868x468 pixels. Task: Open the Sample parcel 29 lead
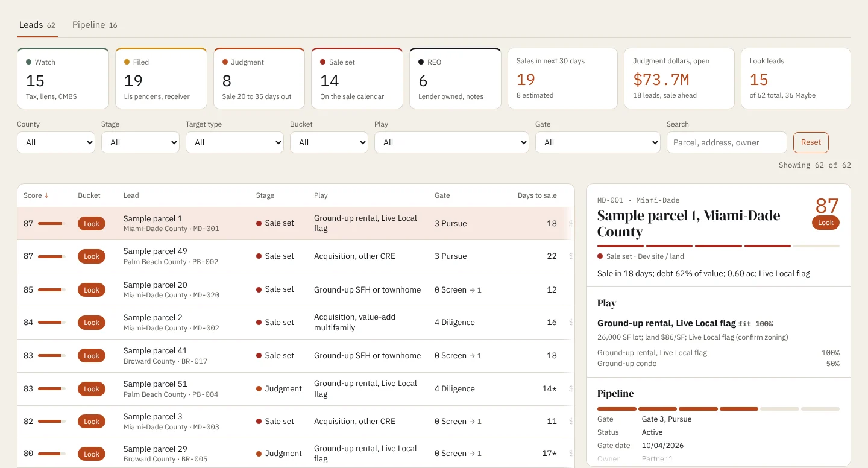coord(295,454)
